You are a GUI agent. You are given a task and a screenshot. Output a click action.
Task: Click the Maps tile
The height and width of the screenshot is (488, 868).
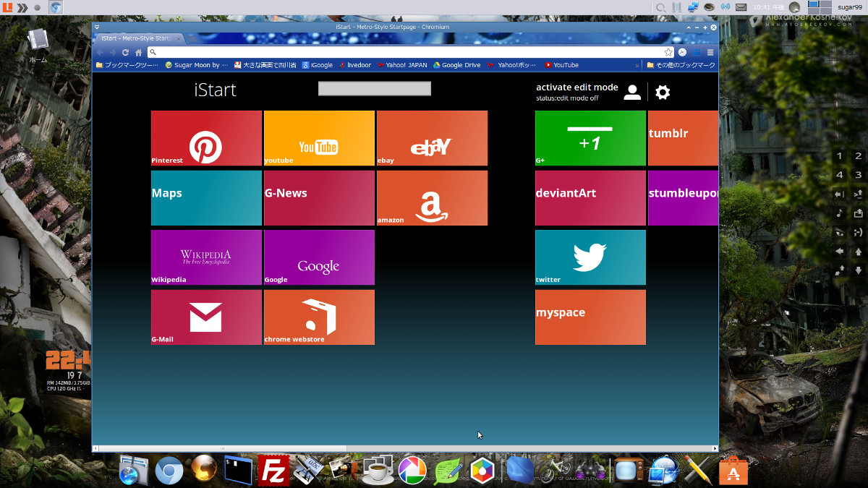coord(206,198)
